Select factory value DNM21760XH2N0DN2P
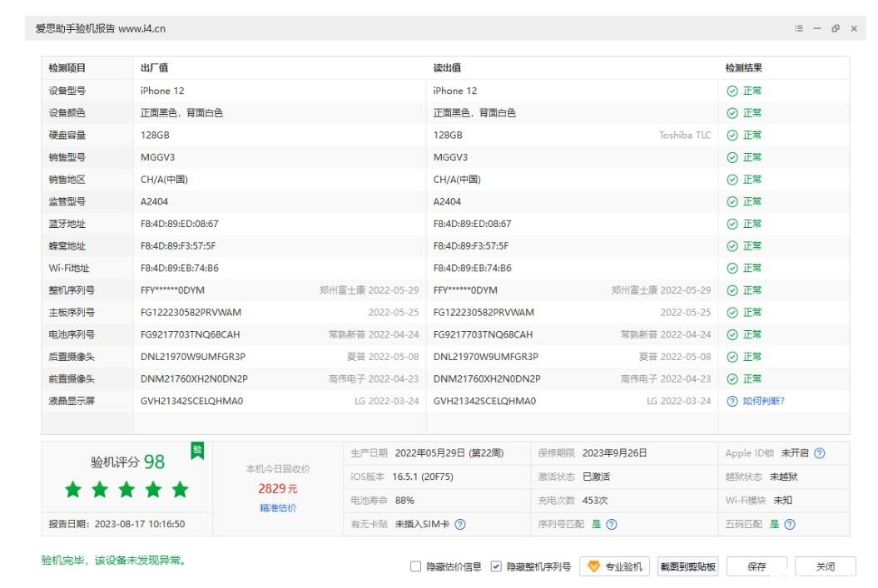The image size is (878, 588). coord(194,379)
